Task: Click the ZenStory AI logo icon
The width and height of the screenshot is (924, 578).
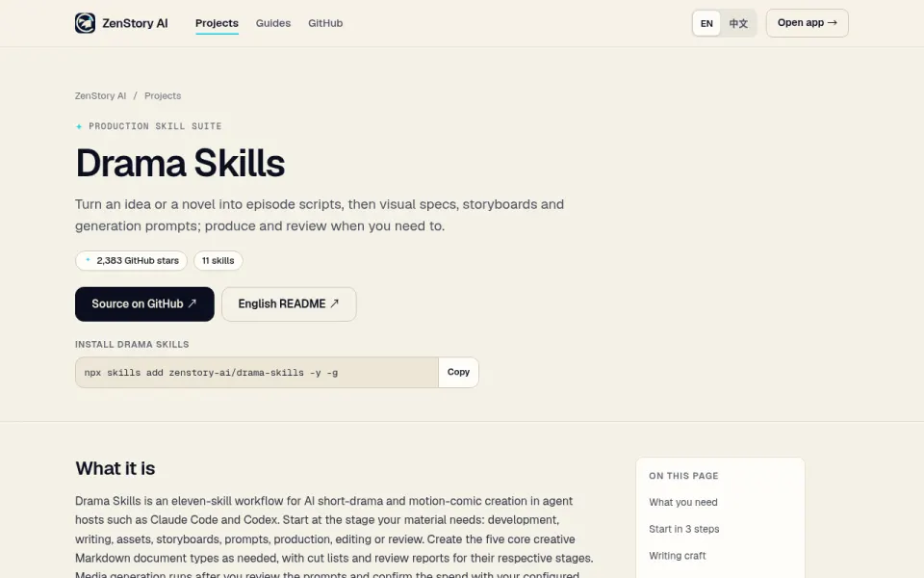Action: click(85, 23)
